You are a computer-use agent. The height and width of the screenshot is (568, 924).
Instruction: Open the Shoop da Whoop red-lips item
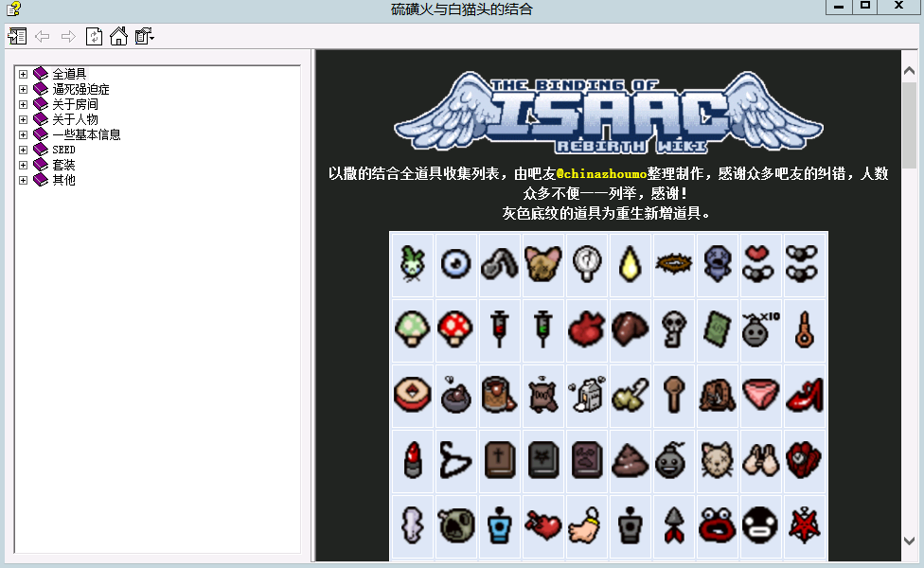coord(718,525)
